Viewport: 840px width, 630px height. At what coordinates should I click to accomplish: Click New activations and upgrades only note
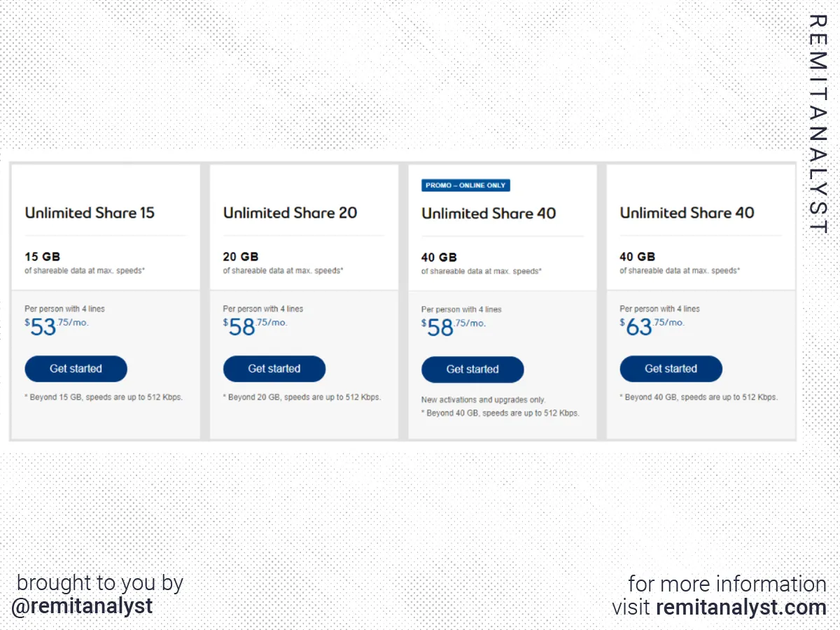coord(483,400)
